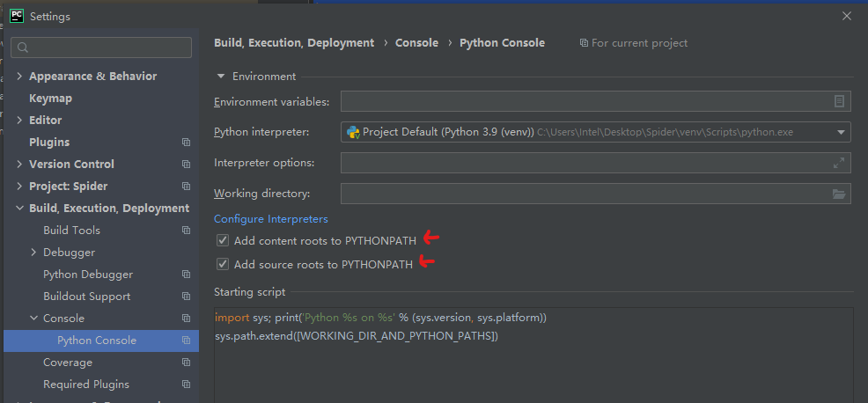Click the For current project copy icon

584,42
